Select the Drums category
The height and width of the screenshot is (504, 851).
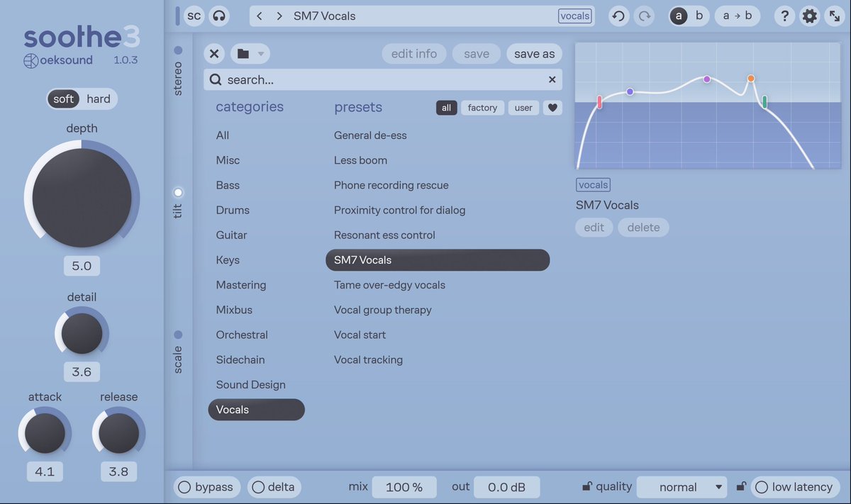pos(233,210)
